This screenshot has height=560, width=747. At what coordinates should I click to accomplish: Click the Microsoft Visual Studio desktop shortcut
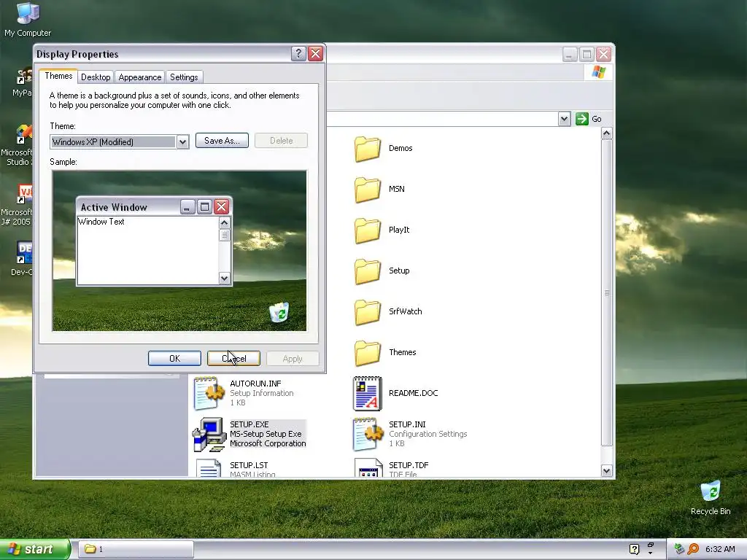[x=24, y=134]
